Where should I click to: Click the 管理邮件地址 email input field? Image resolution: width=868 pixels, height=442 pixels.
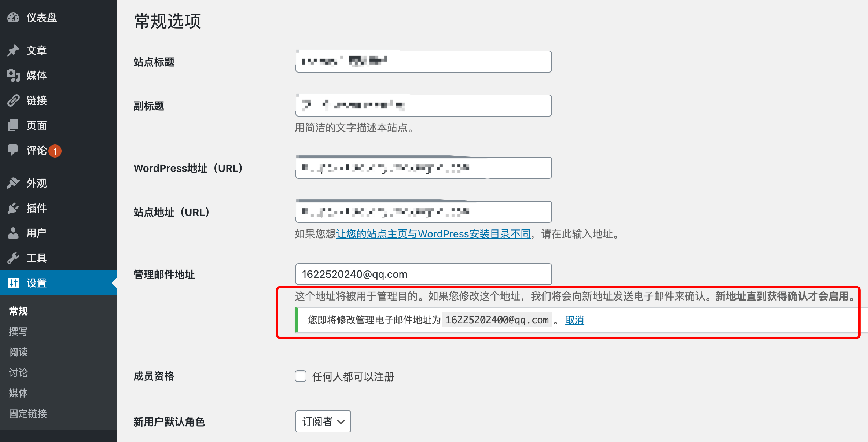[423, 274]
